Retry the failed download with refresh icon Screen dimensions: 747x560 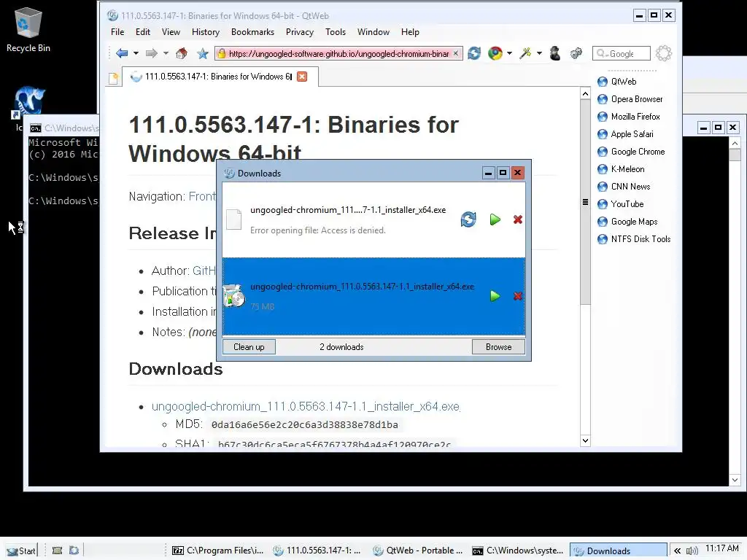468,219
